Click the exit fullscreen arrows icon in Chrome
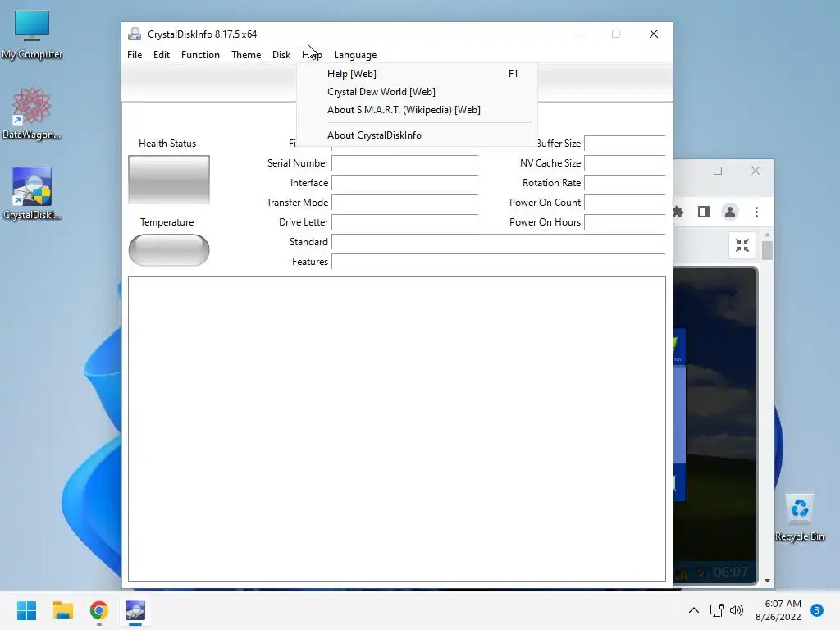840x630 pixels. 742,245
